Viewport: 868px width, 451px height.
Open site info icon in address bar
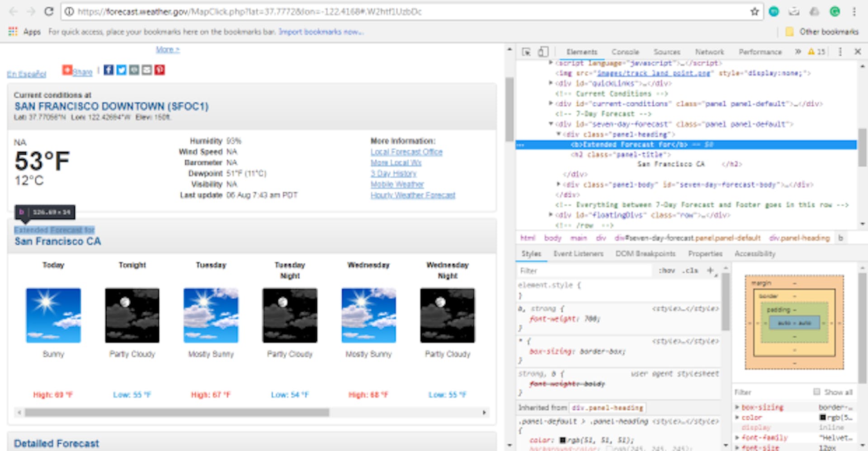[x=69, y=12]
